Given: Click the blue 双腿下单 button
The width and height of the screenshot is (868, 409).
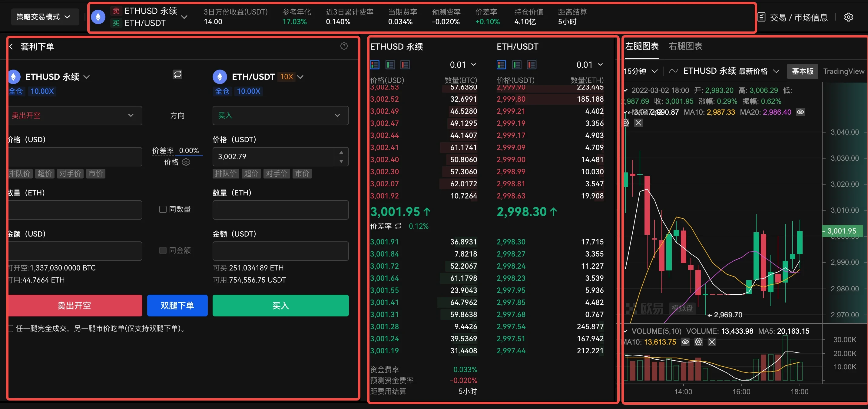Looking at the screenshot, I should [177, 305].
